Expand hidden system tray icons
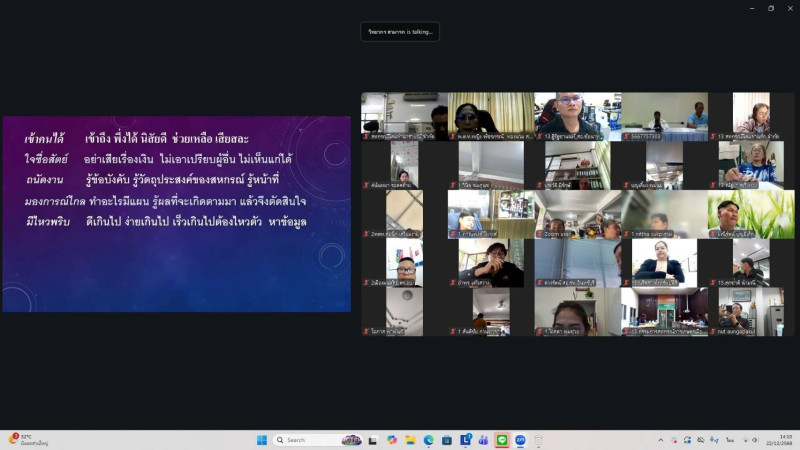The height and width of the screenshot is (450, 800). tap(660, 440)
